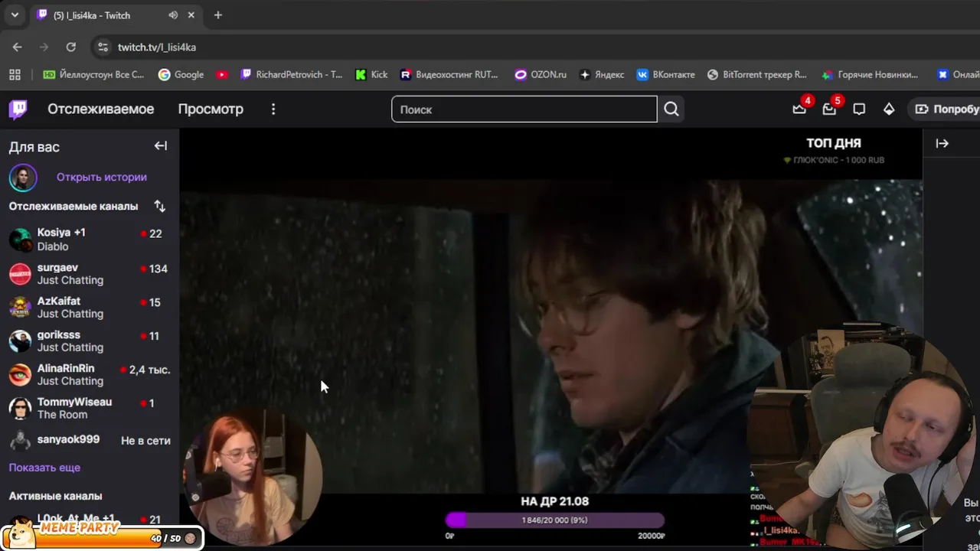Open the RichardPetrovich bookmark
980x551 pixels.
[x=291, y=74]
